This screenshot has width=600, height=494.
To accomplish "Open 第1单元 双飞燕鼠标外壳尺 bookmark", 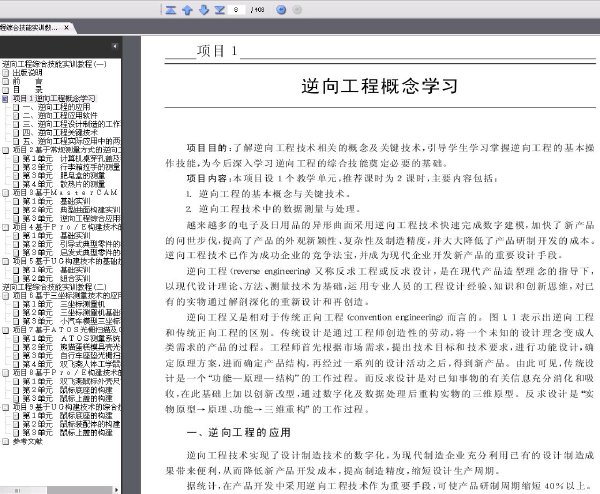I will tap(71, 382).
